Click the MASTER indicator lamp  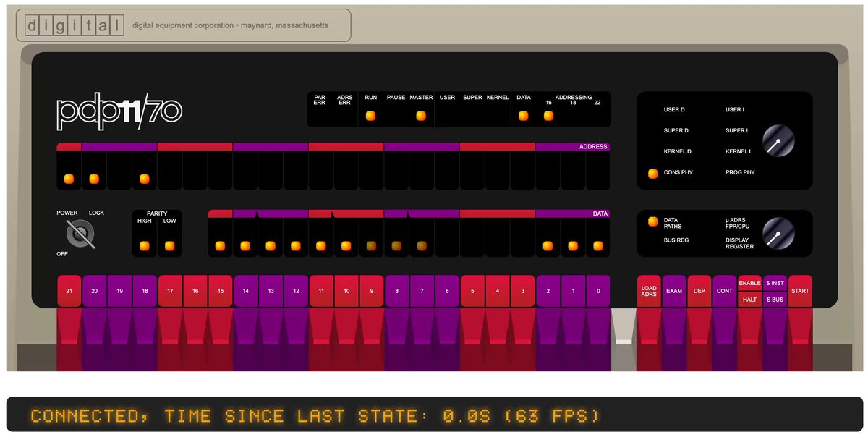[x=421, y=116]
